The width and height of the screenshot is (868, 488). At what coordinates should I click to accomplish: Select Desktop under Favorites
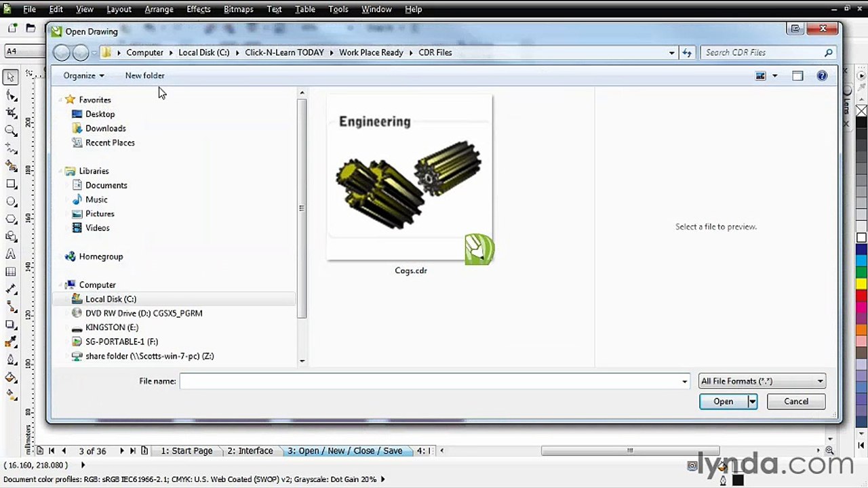100,114
